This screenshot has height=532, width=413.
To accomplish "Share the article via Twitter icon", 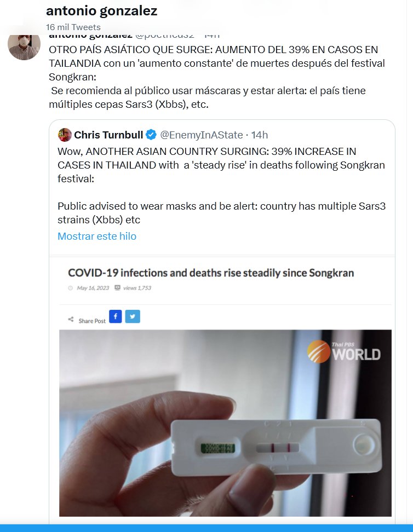I will pyautogui.click(x=132, y=316).
